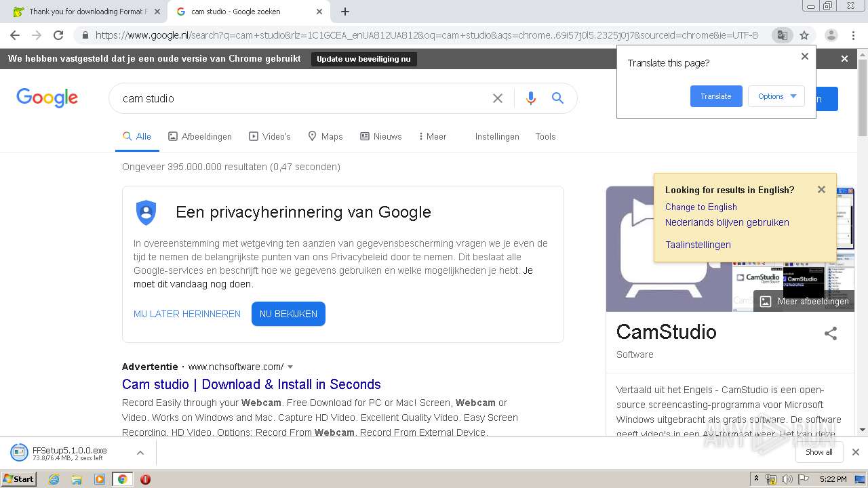Click the volume speaker tray icon
Image resolution: width=868 pixels, height=488 pixels.
point(787,479)
